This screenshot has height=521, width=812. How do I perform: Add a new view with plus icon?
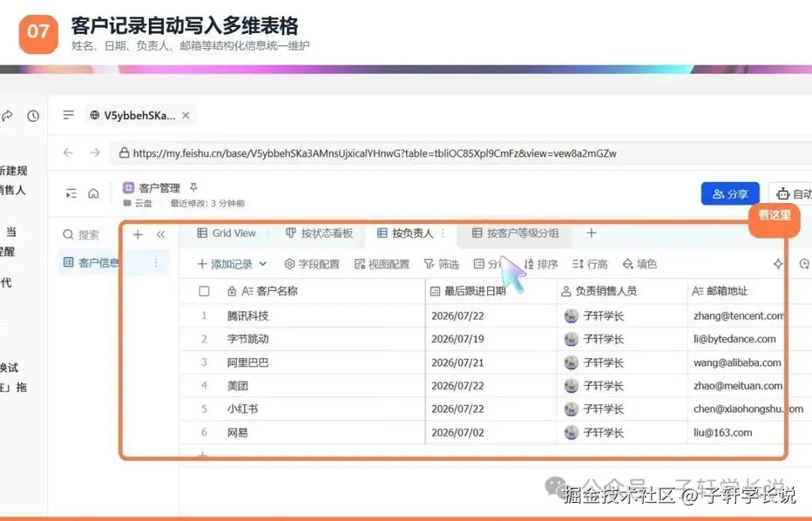[x=592, y=233]
